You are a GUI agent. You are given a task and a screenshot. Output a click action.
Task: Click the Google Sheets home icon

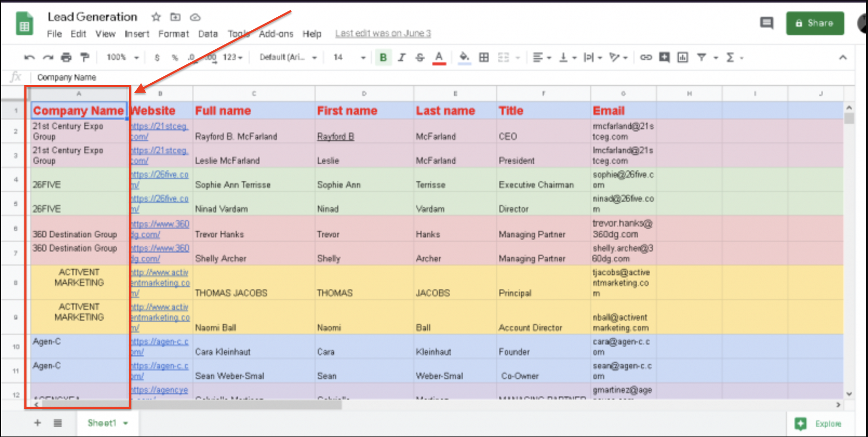point(24,24)
